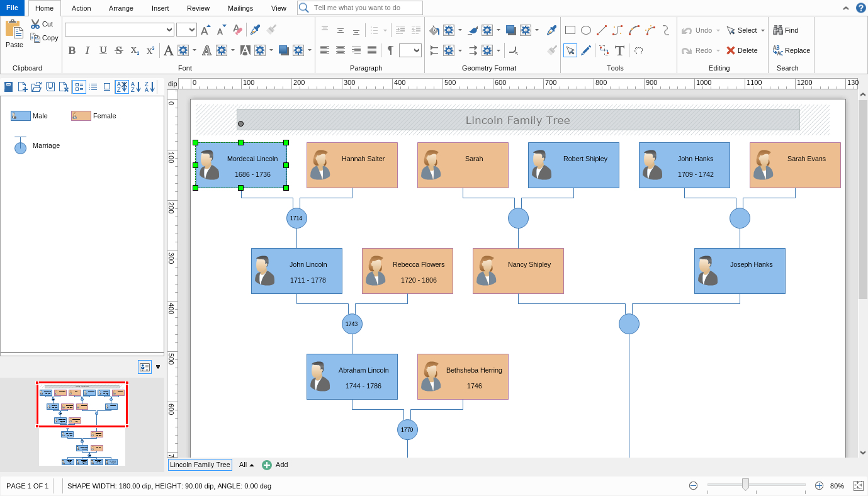Switch to the Arrange ribbon tab
868x496 pixels.
(121, 8)
